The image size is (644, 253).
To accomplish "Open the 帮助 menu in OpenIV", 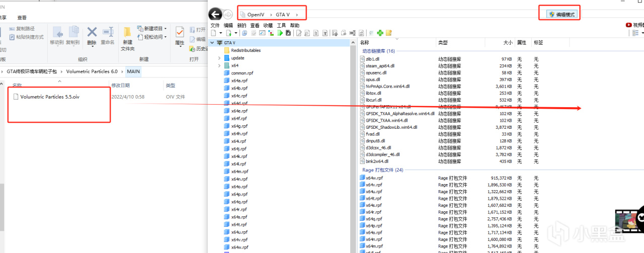I will [294, 25].
